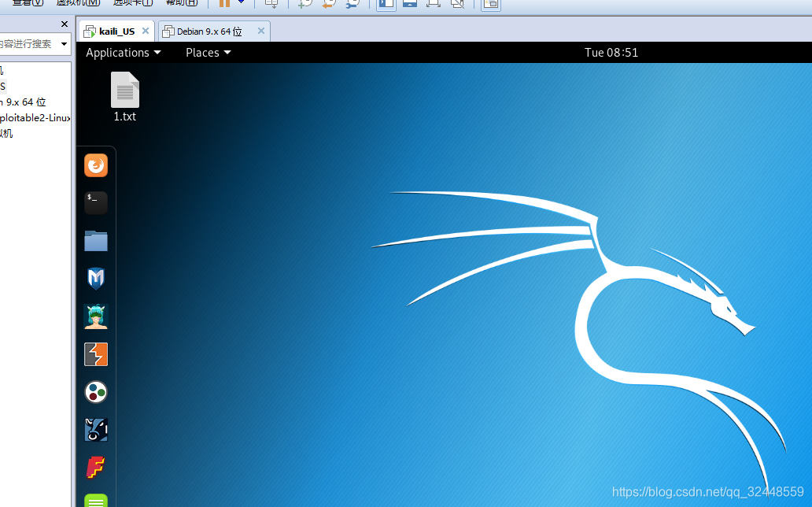Switch to Unity mode from toolbar

[x=457, y=4]
